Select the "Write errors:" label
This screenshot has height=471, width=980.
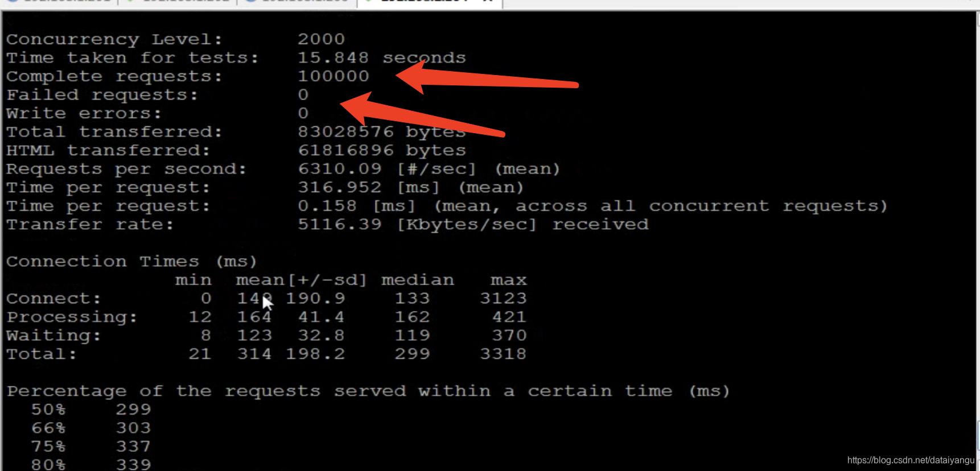pos(84,113)
